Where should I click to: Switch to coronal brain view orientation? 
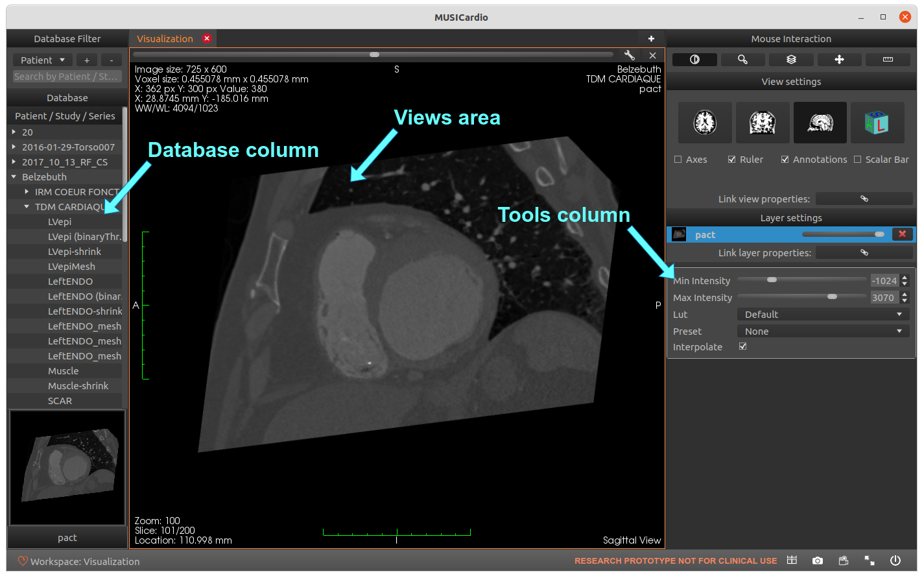[x=763, y=123]
